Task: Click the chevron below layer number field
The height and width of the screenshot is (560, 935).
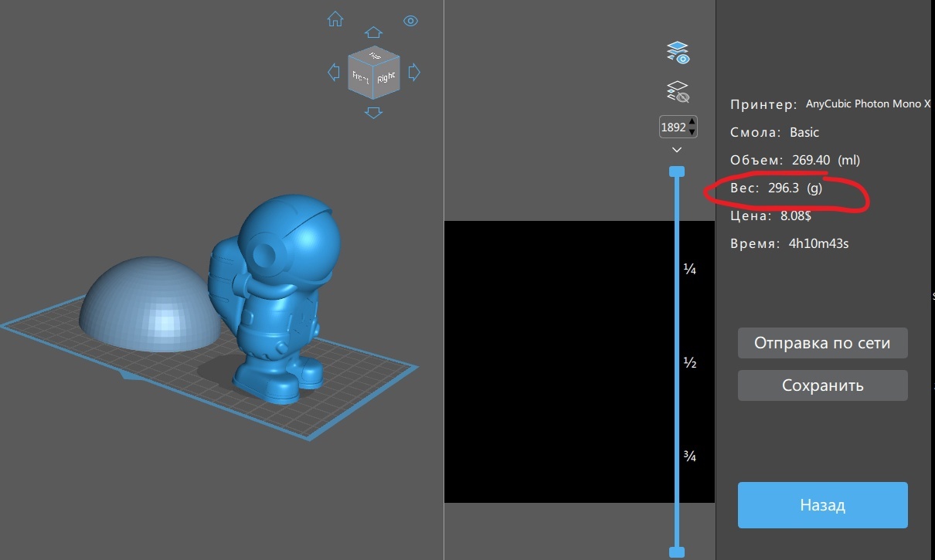Action: point(677,150)
